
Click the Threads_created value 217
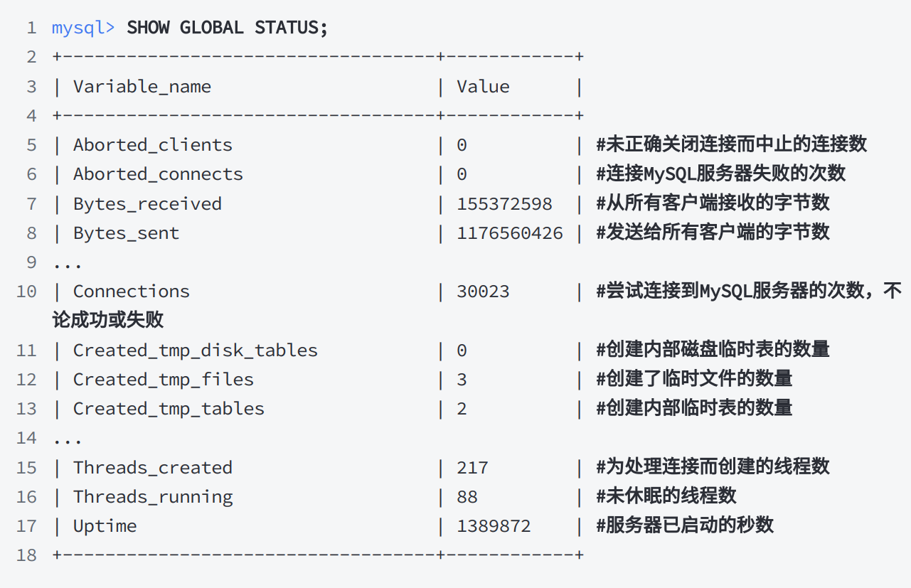pos(473,468)
